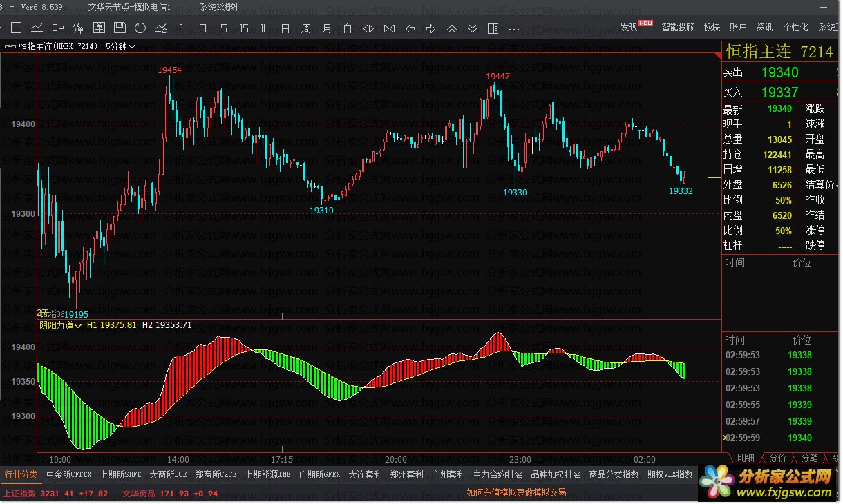Open the quote list icon in toolbar
The height and width of the screenshot is (504, 843).
pos(17,28)
